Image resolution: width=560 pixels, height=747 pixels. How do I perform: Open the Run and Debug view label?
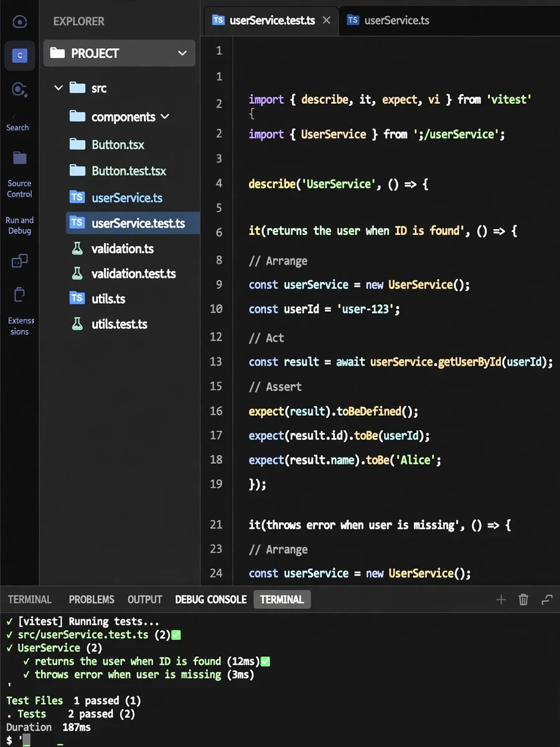click(19, 225)
